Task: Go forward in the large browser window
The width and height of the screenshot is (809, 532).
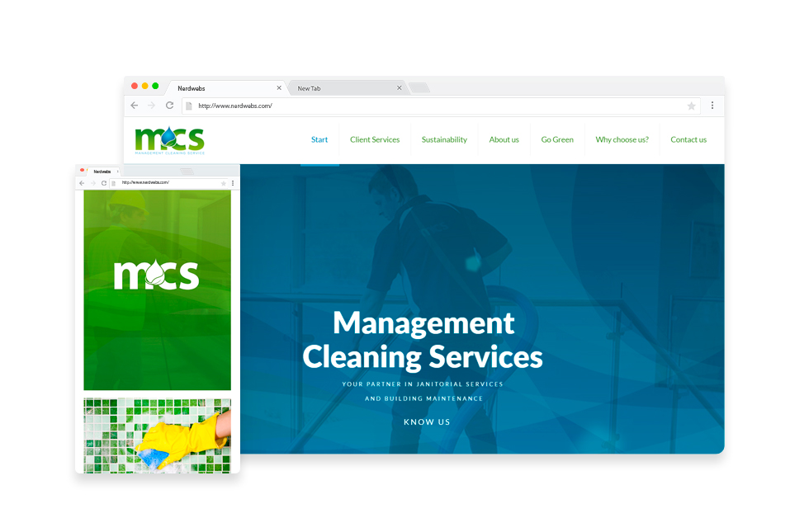Action: point(151,106)
